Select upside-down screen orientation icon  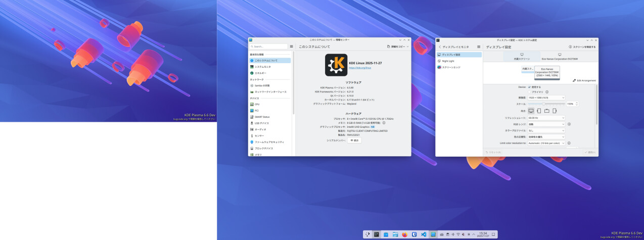point(546,111)
